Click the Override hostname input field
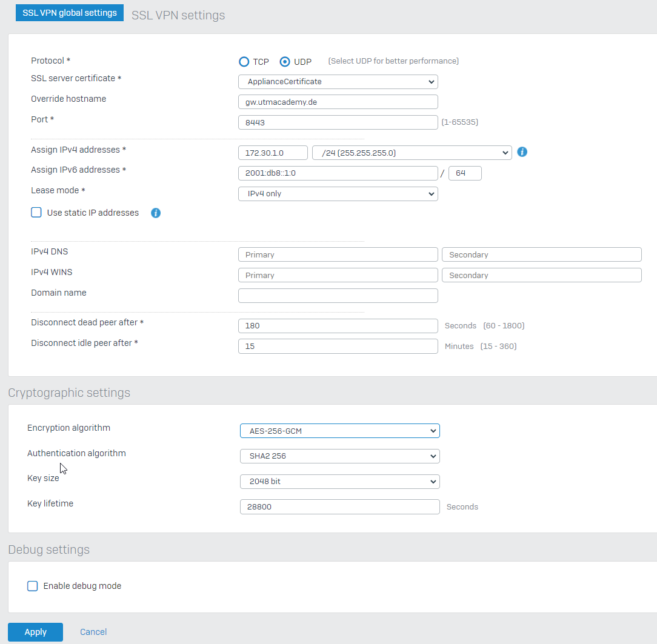Viewport: 657px width, 644px height. 338,101
